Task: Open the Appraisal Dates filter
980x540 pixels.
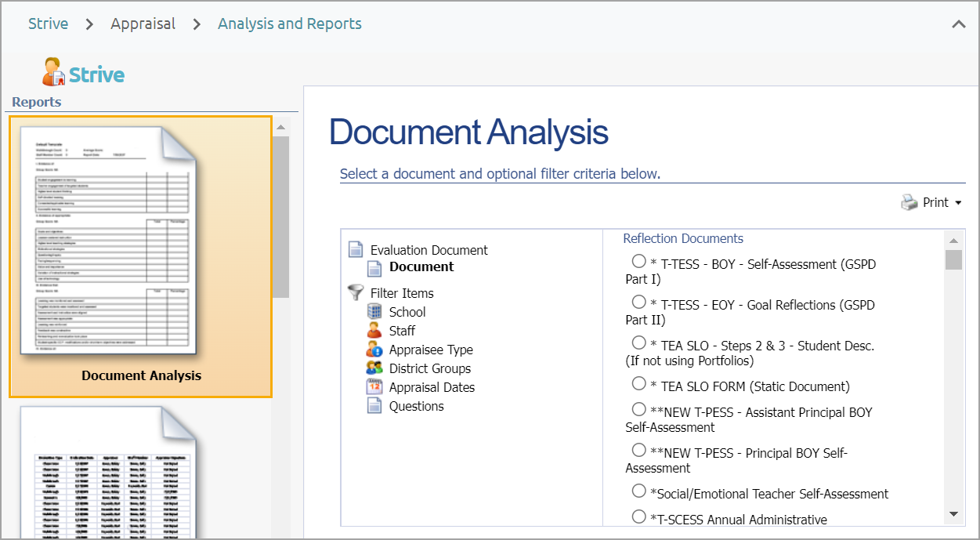Action: pyautogui.click(x=432, y=387)
